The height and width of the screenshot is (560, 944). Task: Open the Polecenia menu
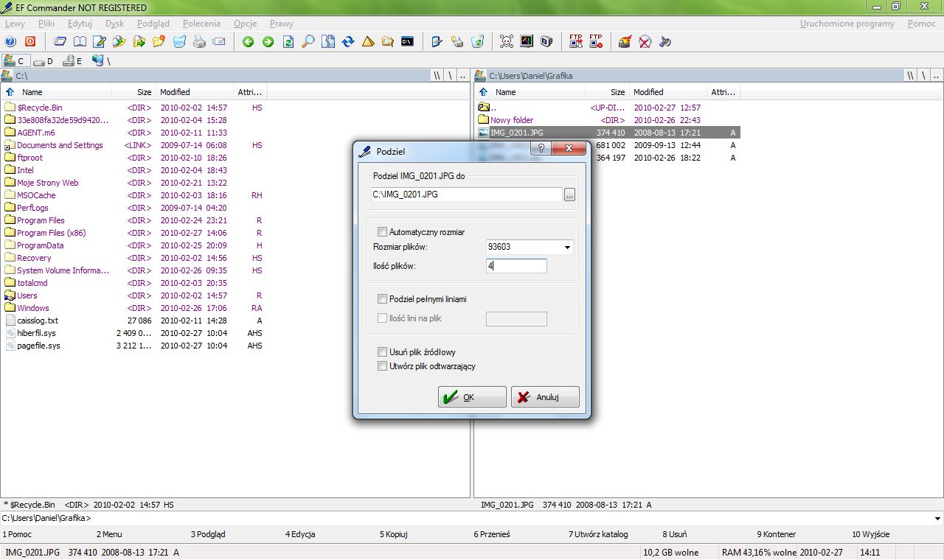(x=201, y=24)
